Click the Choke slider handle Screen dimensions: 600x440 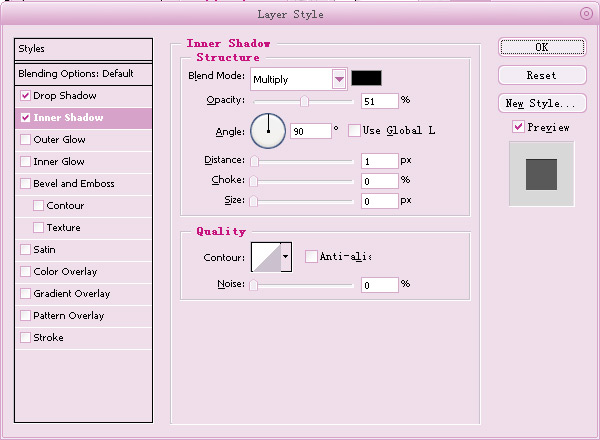coord(253,181)
